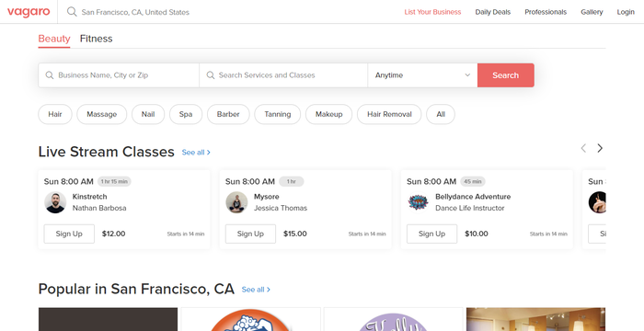Image resolution: width=644 pixels, height=331 pixels.
Task: Open Daily Deals in the top menu
Action: [x=493, y=12]
